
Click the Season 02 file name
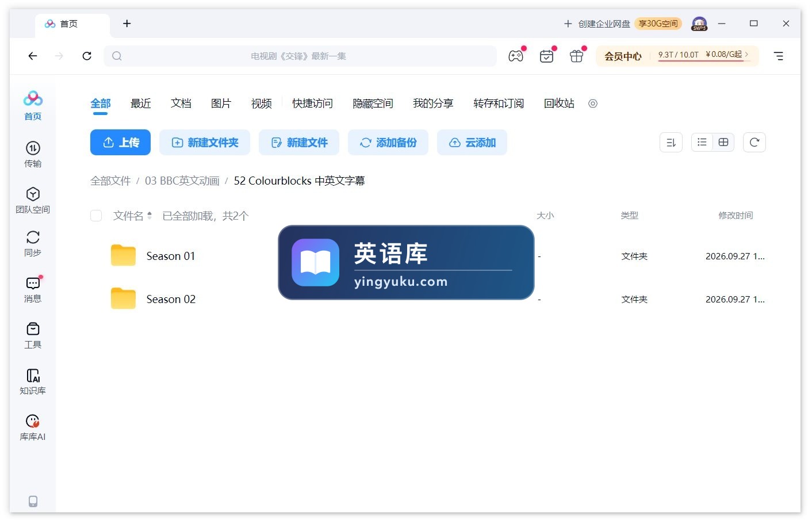click(171, 299)
